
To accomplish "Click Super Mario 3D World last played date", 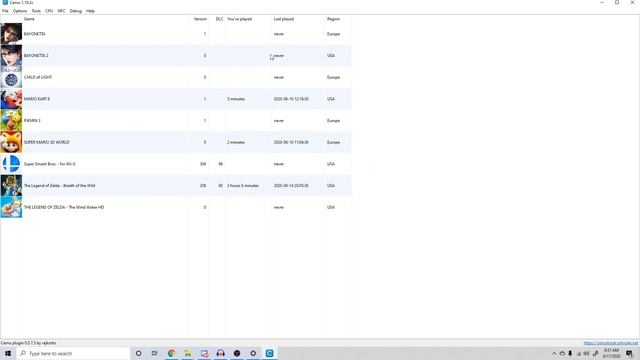I will 291,142.
